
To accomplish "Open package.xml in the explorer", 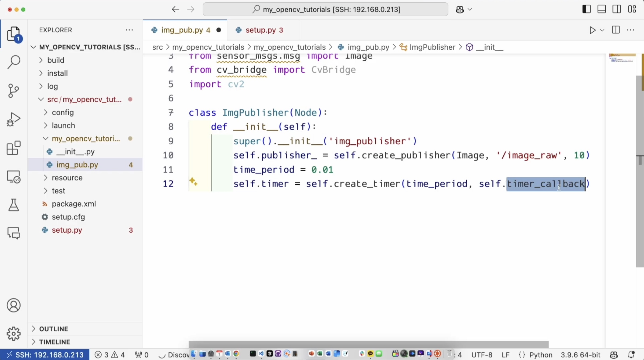I will 74,204.
